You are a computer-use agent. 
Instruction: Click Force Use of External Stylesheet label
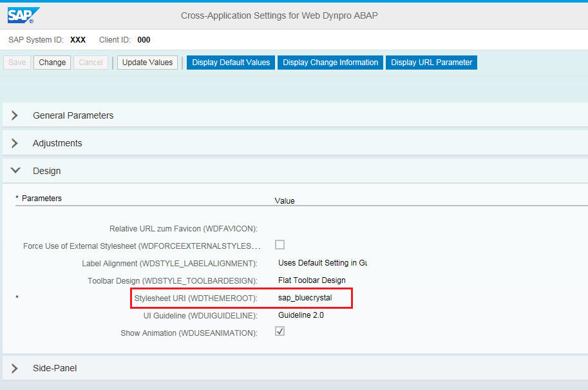142,246
